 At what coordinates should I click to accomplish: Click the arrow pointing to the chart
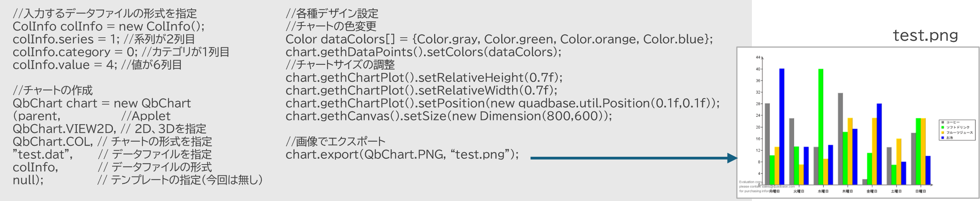pyautogui.click(x=634, y=158)
